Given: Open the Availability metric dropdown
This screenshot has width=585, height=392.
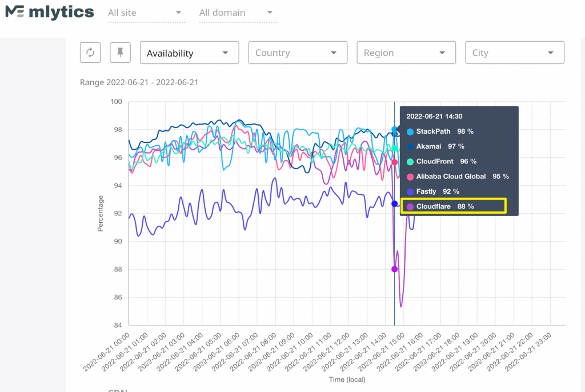Looking at the screenshot, I should [x=189, y=53].
